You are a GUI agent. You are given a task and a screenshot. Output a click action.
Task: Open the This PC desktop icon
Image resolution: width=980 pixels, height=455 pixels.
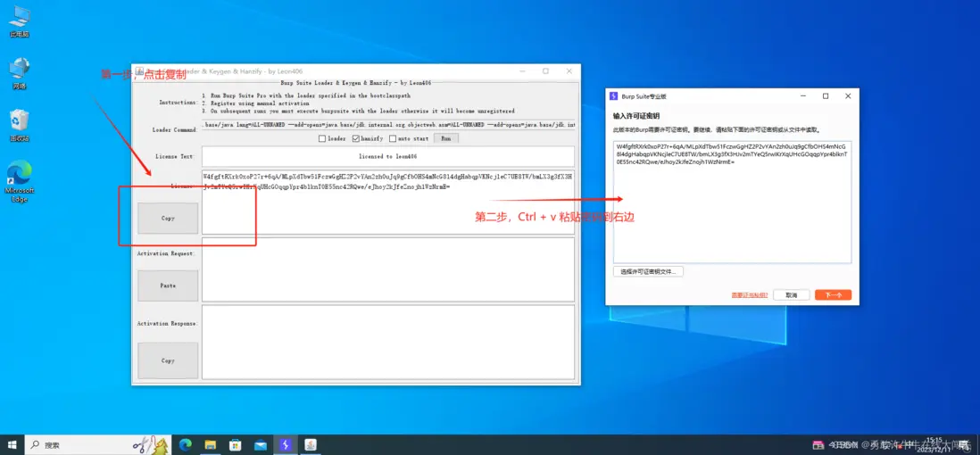[19, 18]
